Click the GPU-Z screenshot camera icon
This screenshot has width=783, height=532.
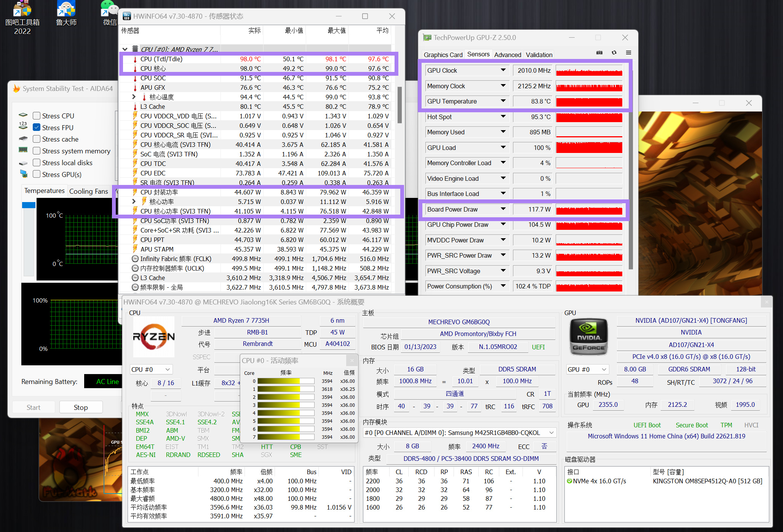599,53
